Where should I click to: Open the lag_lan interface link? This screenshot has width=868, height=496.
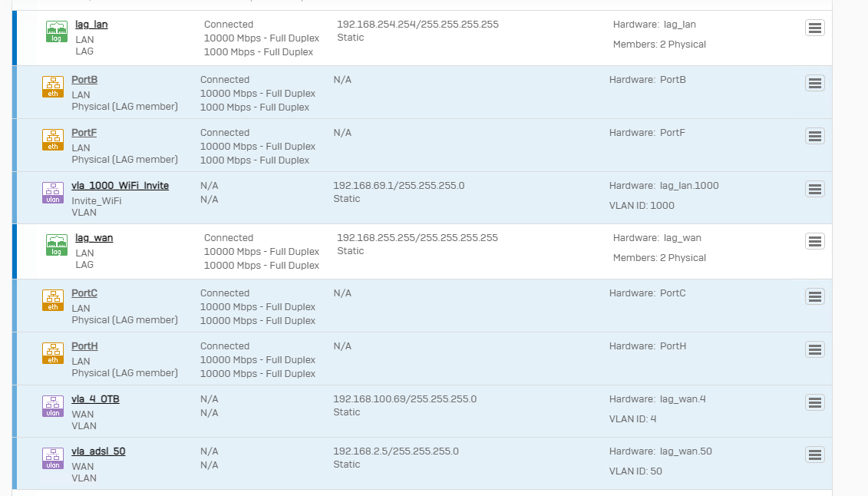91,25
